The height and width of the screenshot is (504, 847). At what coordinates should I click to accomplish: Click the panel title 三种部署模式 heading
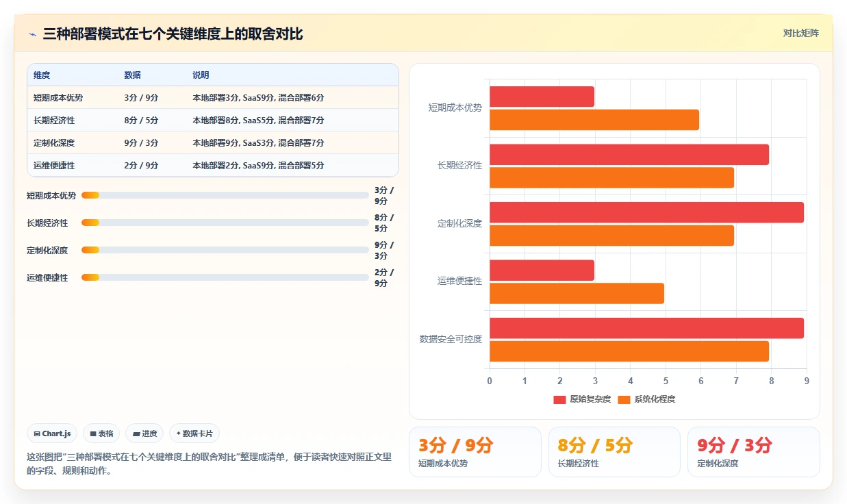(x=173, y=34)
